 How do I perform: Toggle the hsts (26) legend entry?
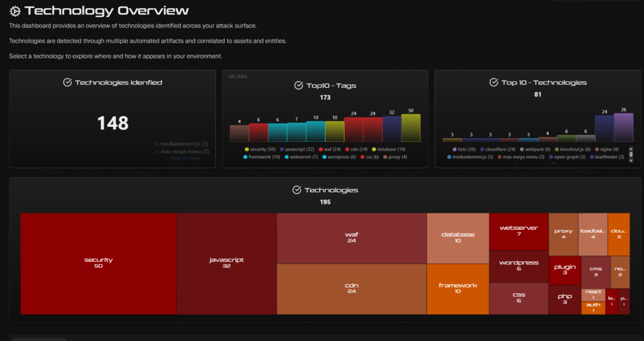(x=464, y=149)
